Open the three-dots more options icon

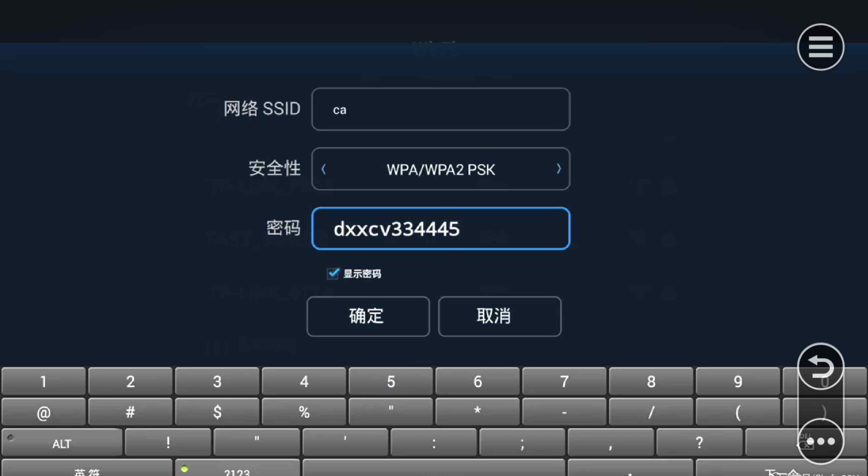click(x=821, y=441)
